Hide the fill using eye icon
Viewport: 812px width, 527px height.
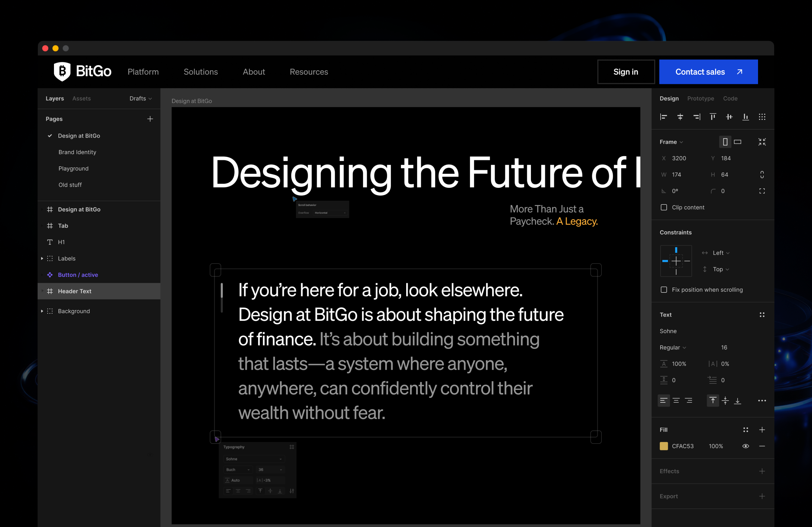click(x=745, y=446)
